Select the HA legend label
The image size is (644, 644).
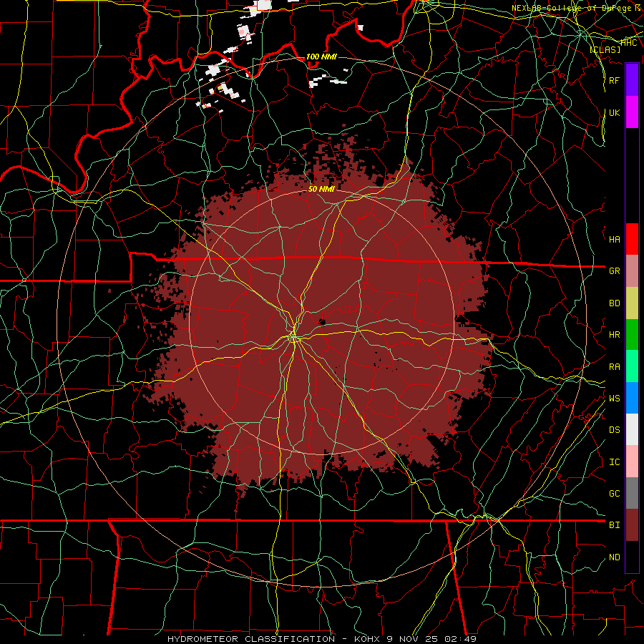pyautogui.click(x=615, y=240)
